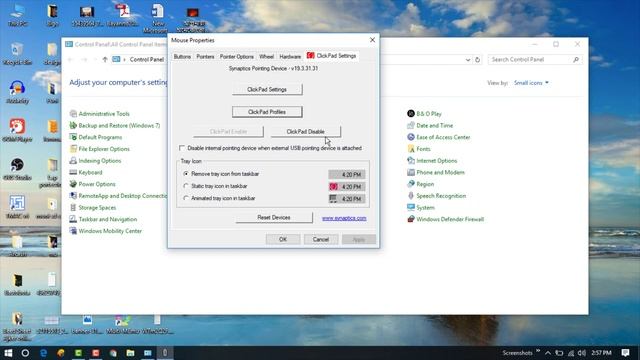
Task: Go up one level in Control Panel
Action: [x=105, y=60]
